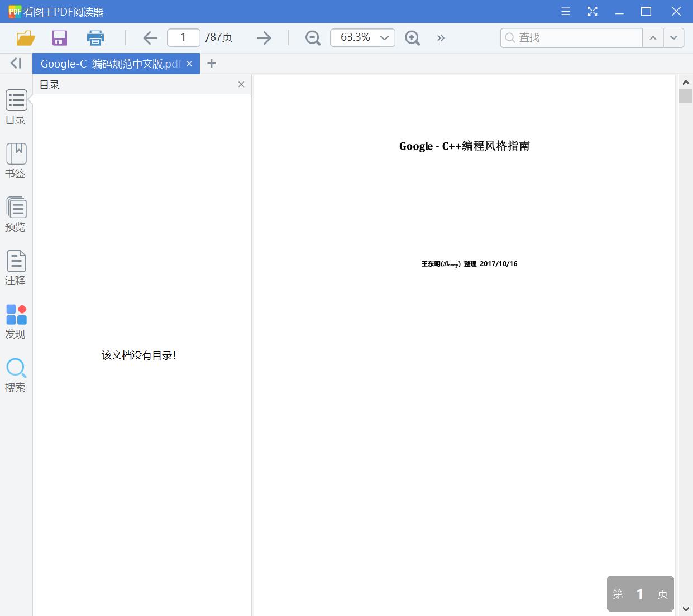Switch to the 书签 bookmarks panel
This screenshot has height=616, width=693.
(16, 160)
